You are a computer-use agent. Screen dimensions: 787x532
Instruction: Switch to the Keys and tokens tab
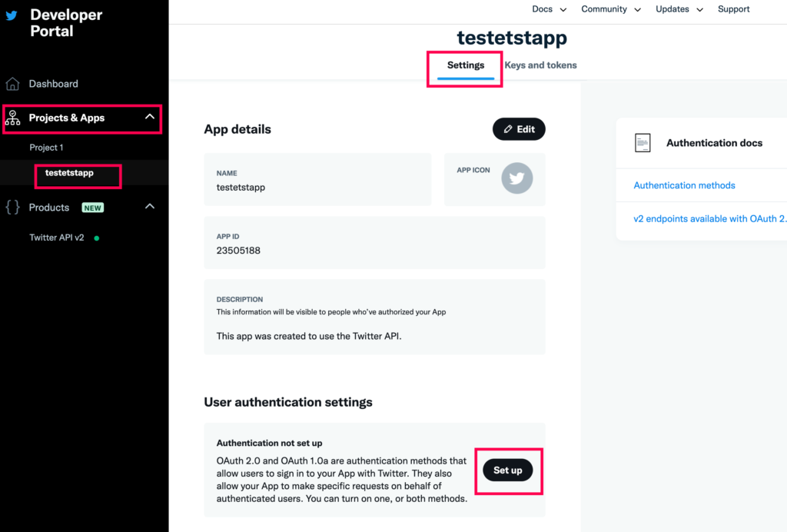point(540,65)
